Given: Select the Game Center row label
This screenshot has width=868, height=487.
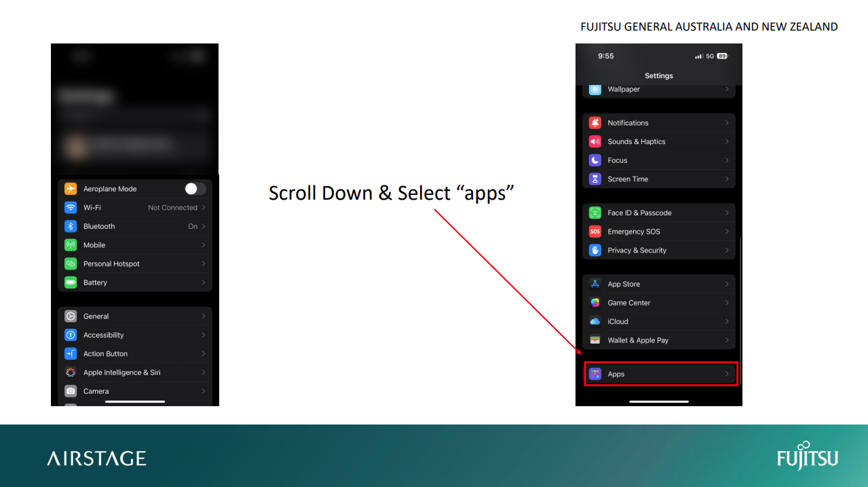Looking at the screenshot, I should (x=629, y=303).
